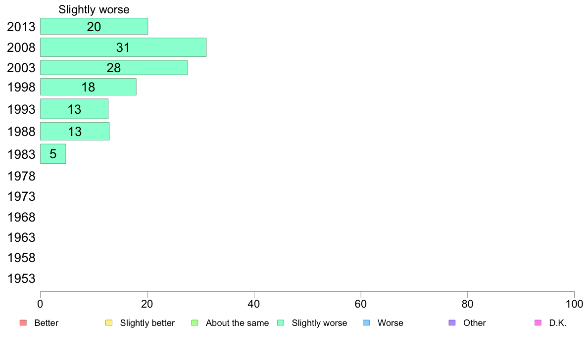
Task: Click the 1978 year label
Action: point(21,176)
